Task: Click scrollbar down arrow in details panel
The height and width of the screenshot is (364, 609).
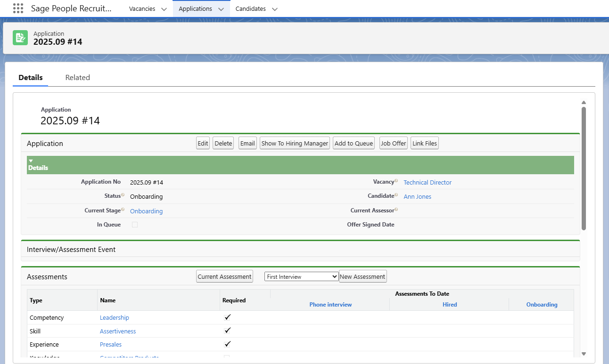Action: [x=584, y=354]
